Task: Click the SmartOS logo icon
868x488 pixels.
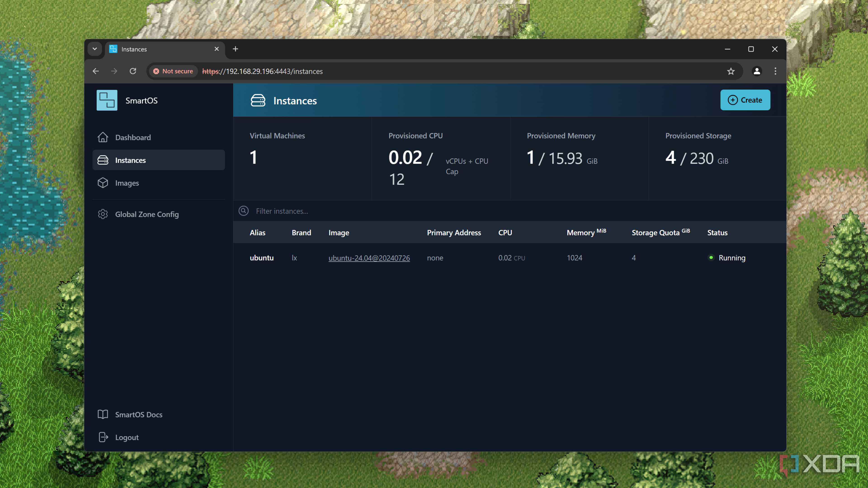Action: 107,100
